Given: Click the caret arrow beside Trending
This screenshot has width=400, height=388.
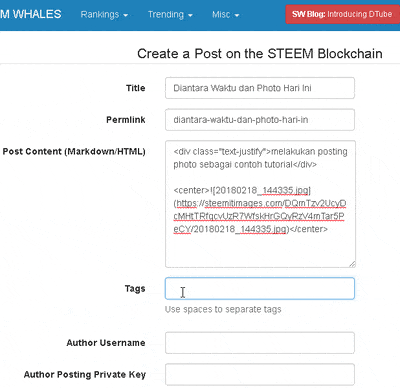Looking at the screenshot, I should click(x=190, y=15).
